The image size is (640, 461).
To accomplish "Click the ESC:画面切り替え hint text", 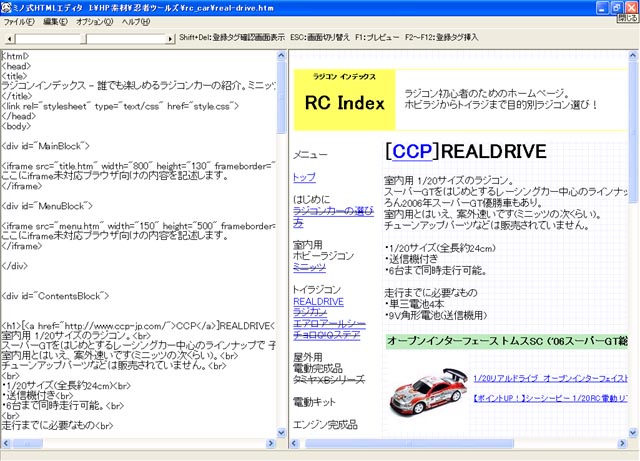I will tap(320, 37).
